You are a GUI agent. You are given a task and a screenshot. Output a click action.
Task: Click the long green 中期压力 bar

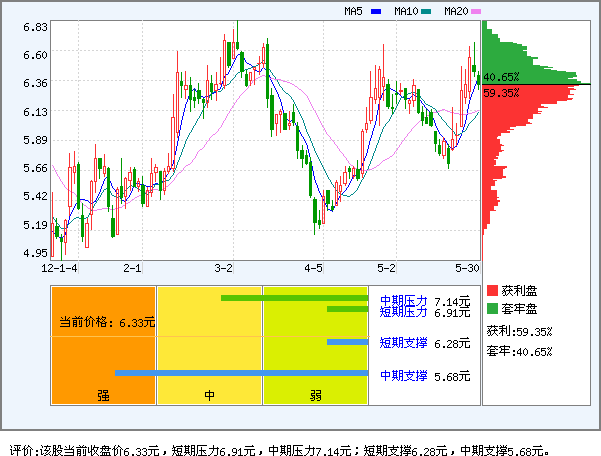[x=294, y=297]
